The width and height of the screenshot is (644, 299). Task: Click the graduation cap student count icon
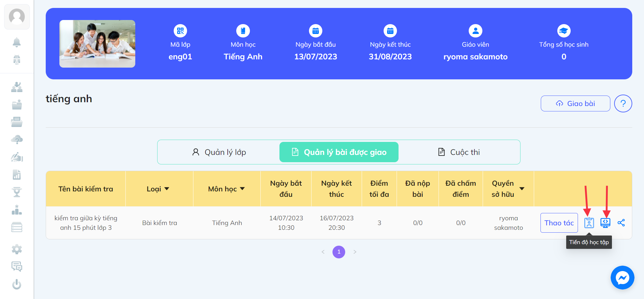tap(564, 31)
